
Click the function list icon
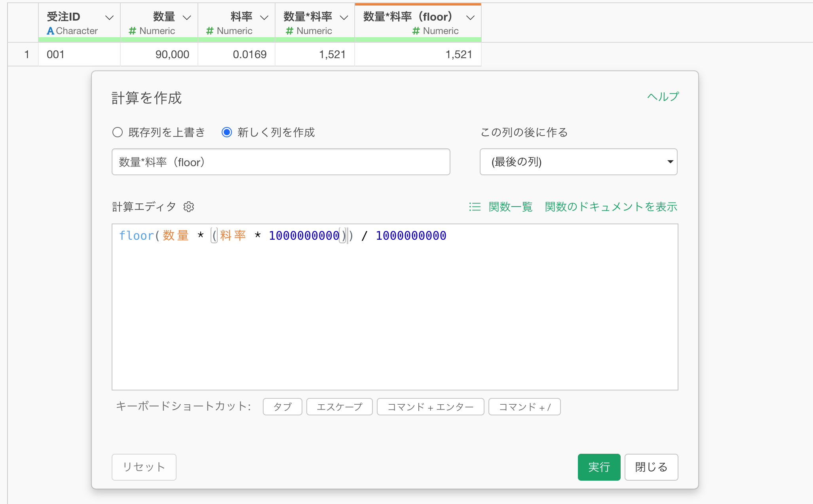[x=475, y=207]
